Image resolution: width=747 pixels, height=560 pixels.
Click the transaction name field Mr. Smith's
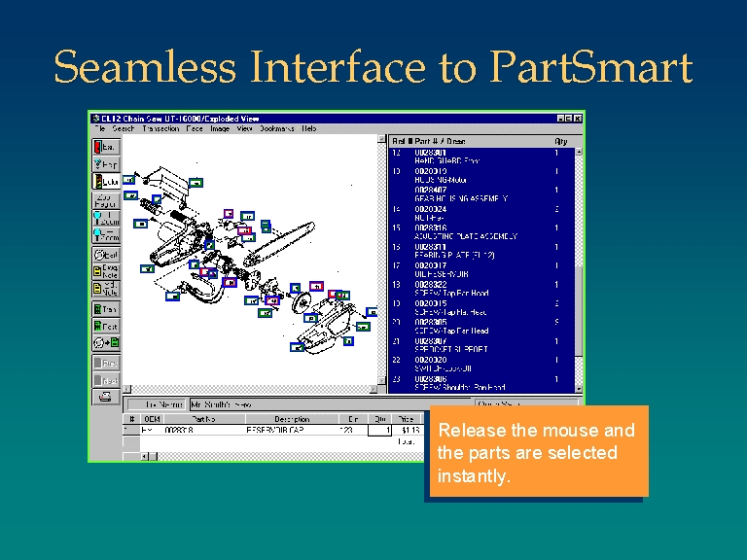pyautogui.click(x=330, y=404)
